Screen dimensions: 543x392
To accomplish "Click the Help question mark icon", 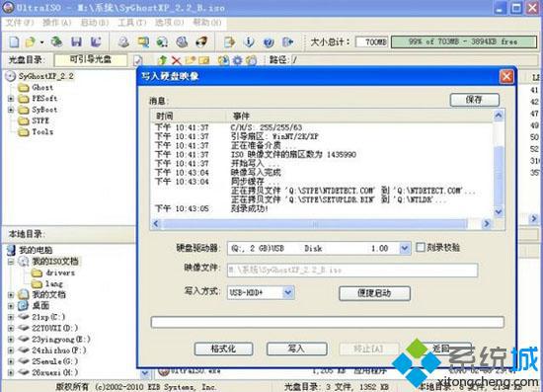I will [269, 42].
